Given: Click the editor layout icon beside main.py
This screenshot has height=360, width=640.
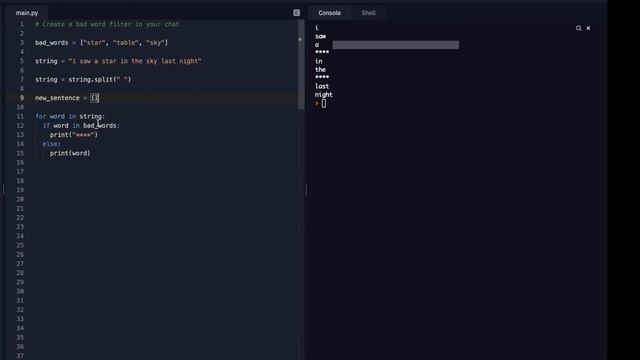Looking at the screenshot, I should 297,13.
